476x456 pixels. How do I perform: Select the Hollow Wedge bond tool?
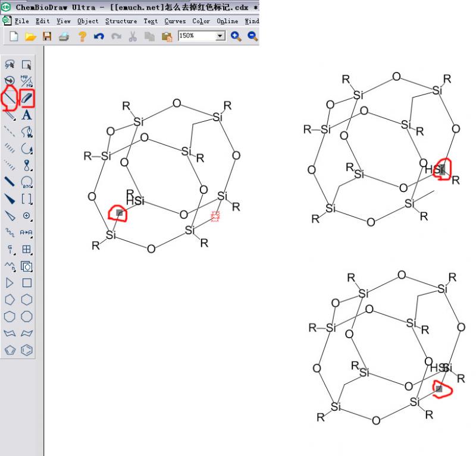[10, 216]
